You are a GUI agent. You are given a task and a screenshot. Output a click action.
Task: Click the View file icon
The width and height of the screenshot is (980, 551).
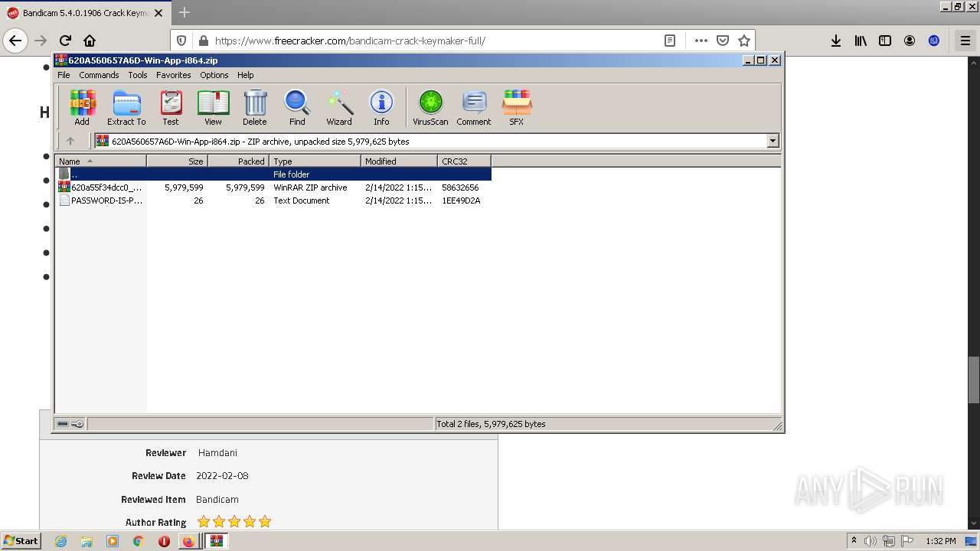[x=213, y=107]
